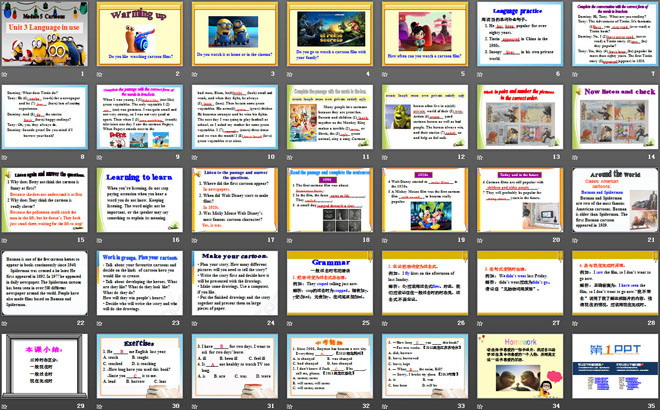The image size is (660, 410).
Task: Click the animation star icon under slide 3
Action: 195,75
